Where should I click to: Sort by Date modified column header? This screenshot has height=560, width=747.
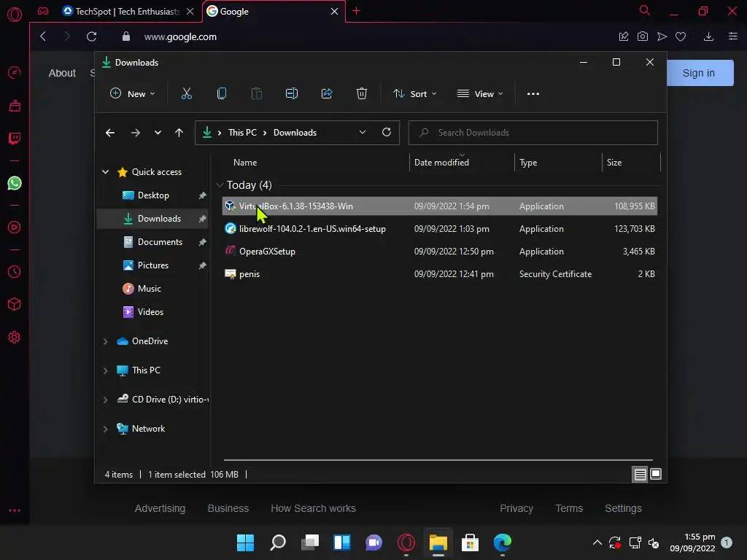point(441,163)
